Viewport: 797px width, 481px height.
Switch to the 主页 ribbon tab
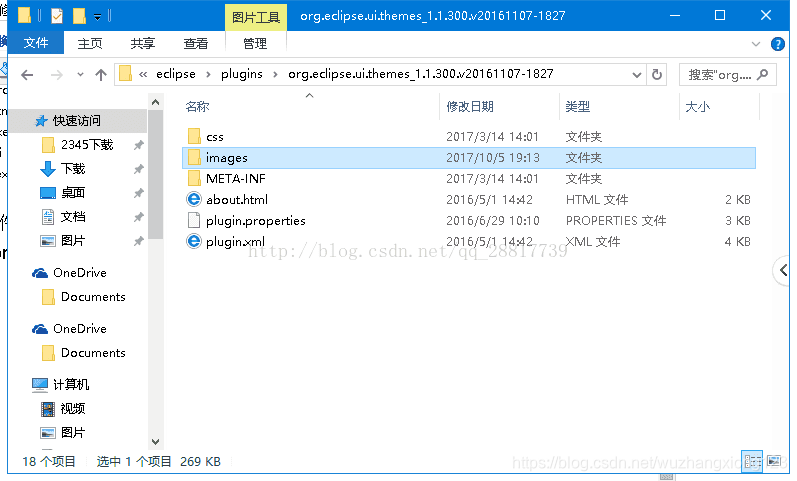90,43
